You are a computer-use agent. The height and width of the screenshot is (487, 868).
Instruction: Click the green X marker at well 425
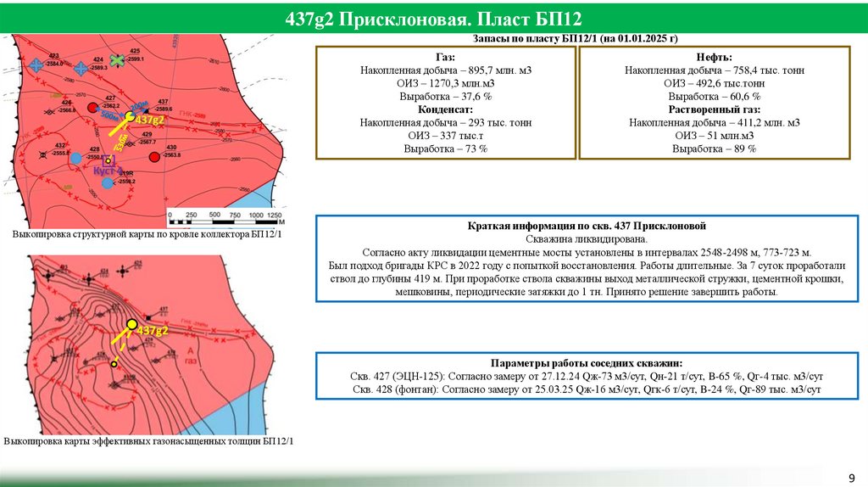pos(117,60)
